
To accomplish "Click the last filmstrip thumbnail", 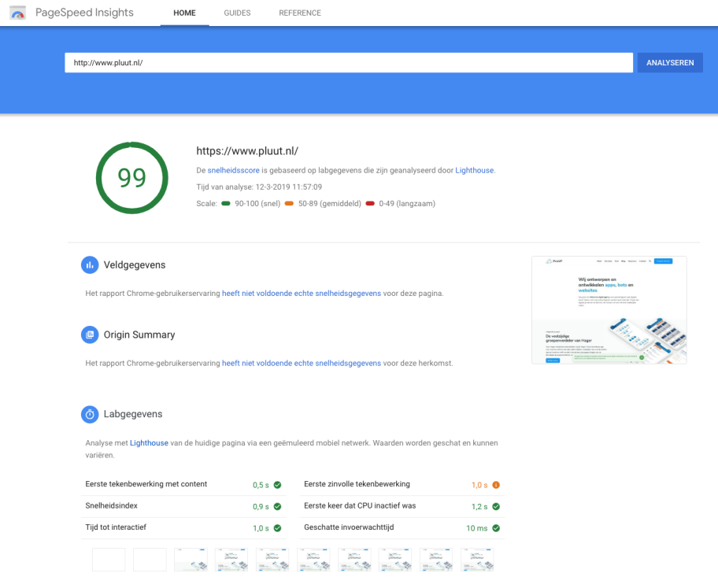I will (477, 560).
